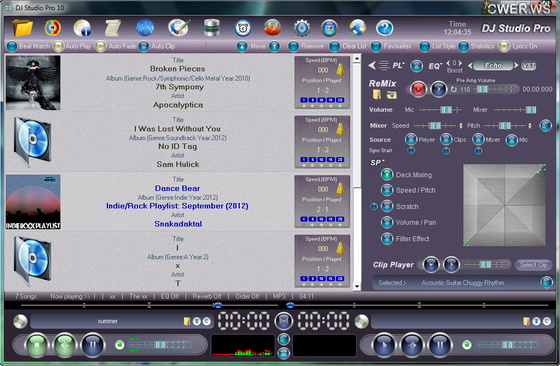Toggle Clips source
The height and width of the screenshot is (366, 560).
tap(446, 140)
